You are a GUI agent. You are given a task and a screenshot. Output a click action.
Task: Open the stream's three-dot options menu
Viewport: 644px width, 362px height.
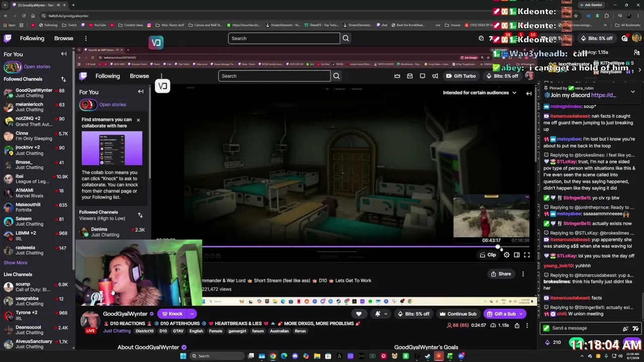pyautogui.click(x=527, y=325)
